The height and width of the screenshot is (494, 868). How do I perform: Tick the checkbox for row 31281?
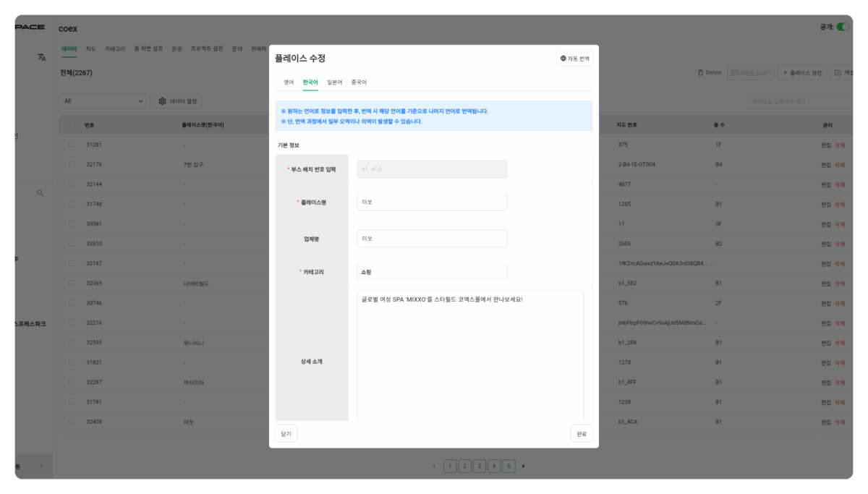point(72,145)
